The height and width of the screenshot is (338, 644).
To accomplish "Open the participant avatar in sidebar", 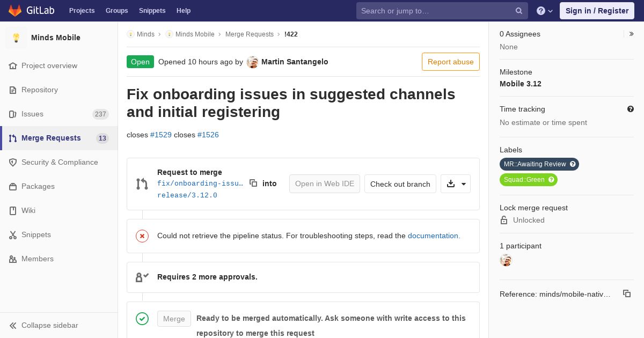I will click(506, 260).
